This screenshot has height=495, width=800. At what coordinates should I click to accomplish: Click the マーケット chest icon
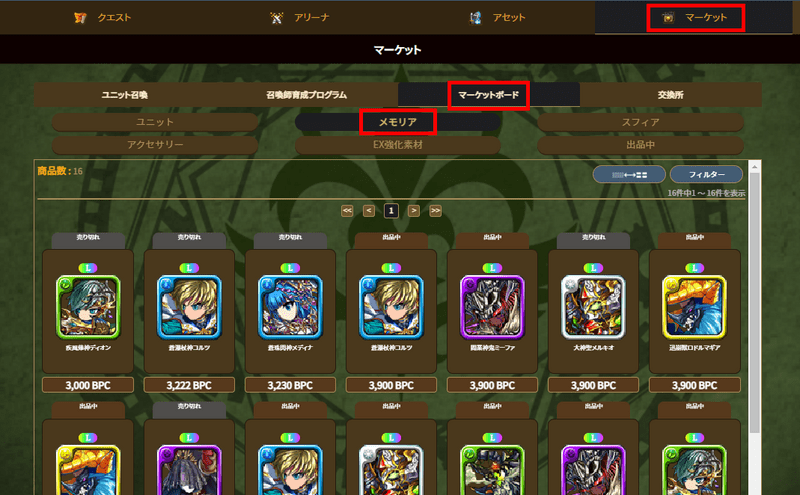(668, 18)
